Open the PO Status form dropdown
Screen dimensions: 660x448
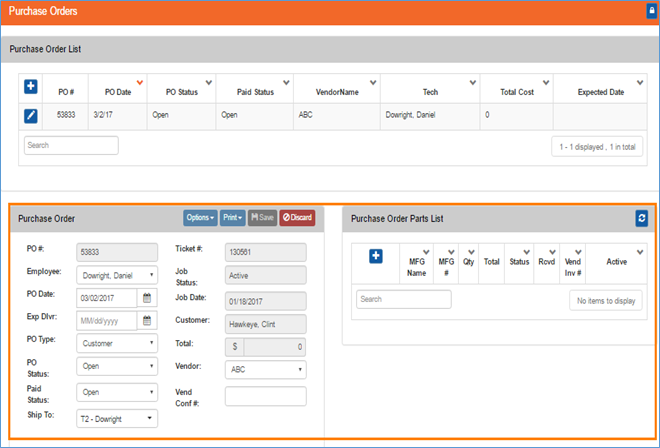(117, 366)
